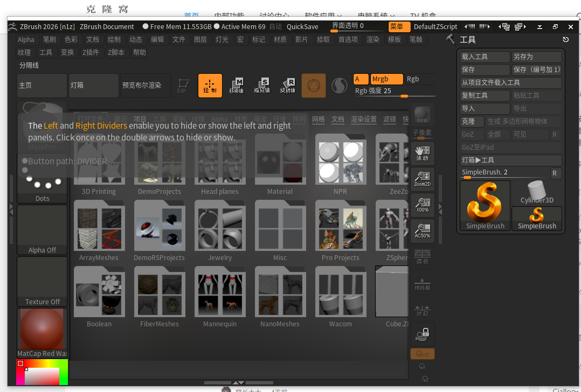
Task: Click the Scroll (滚动) hand icon
Action: pos(422,153)
